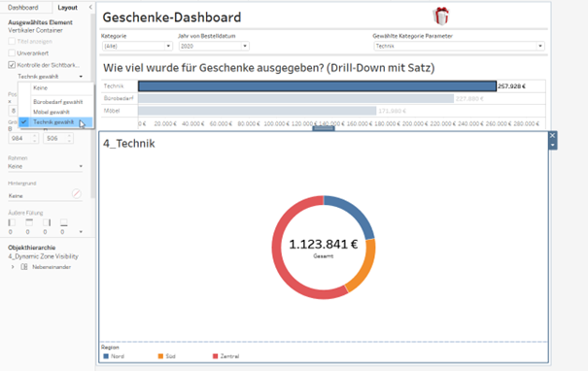Click the top outer padding icon
This screenshot has height=371, width=588.
[x=29, y=222]
